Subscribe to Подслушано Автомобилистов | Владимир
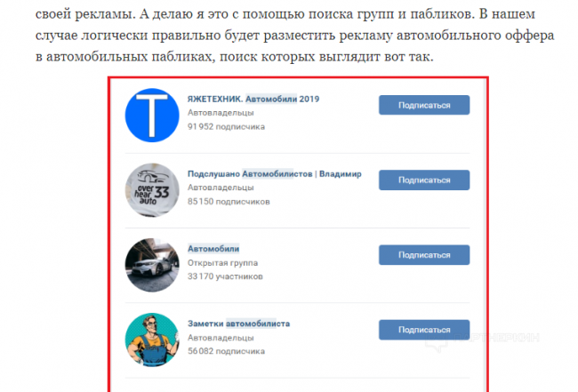 (424, 180)
